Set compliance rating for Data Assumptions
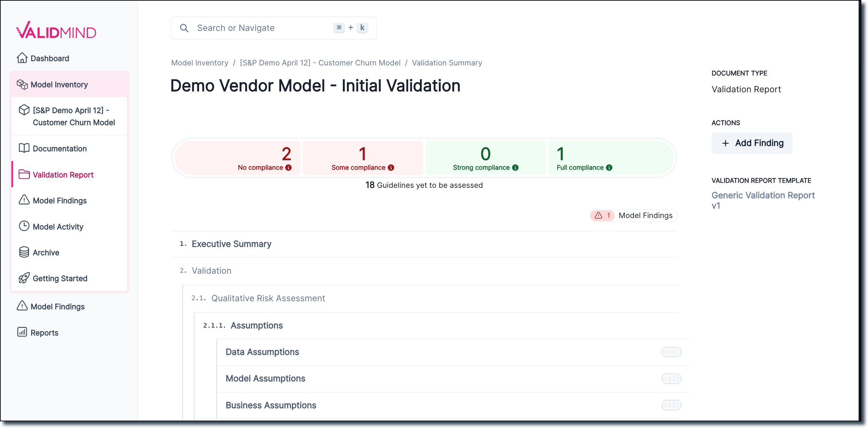868x428 pixels. click(671, 352)
